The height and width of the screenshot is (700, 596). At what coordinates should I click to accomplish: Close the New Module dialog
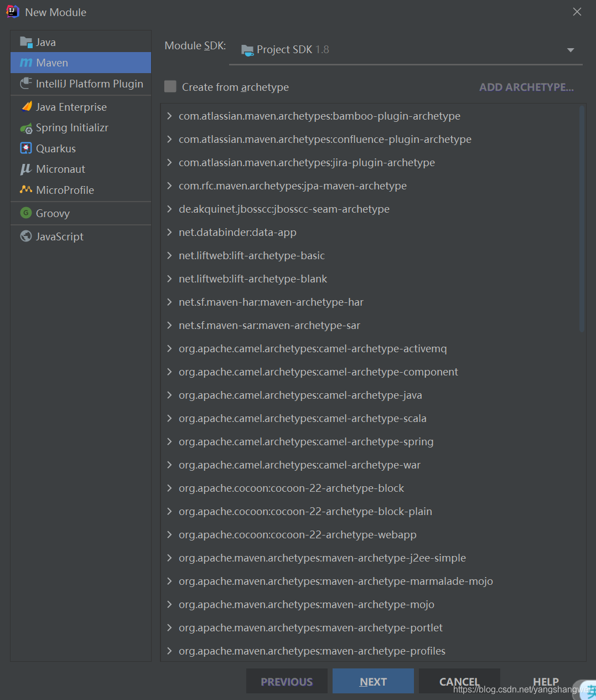click(x=577, y=12)
